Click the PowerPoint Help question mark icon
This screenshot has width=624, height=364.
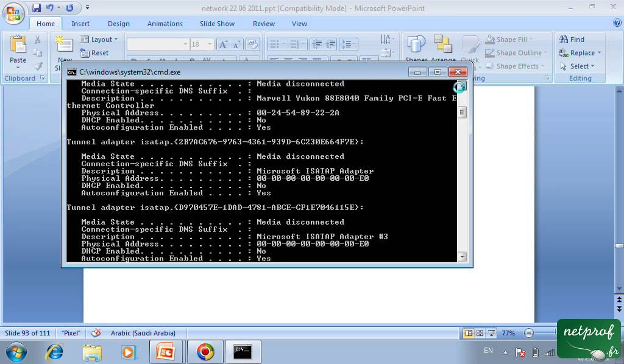pyautogui.click(x=617, y=23)
